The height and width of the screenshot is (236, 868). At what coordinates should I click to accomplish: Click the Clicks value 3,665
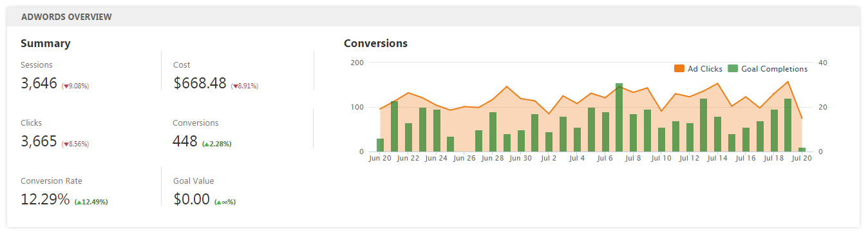click(x=39, y=142)
